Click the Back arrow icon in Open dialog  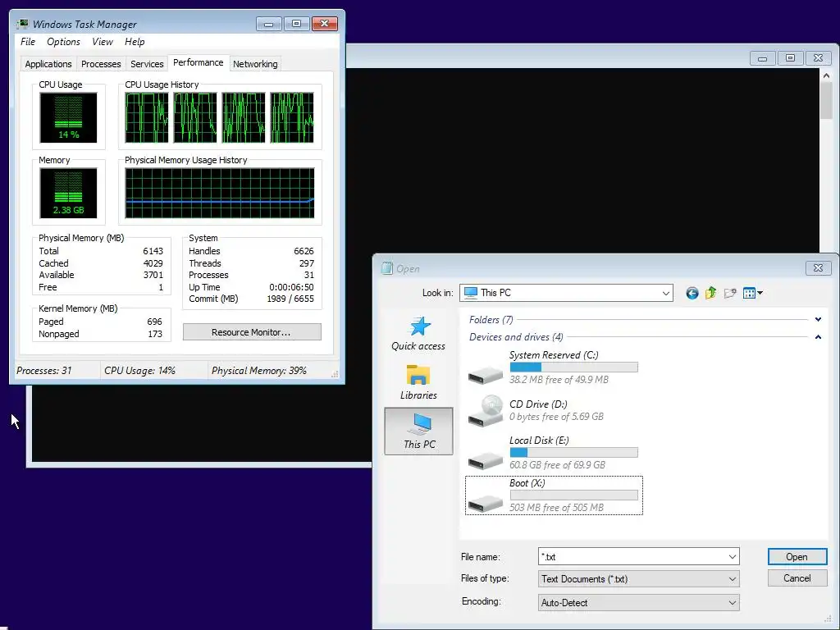pyautogui.click(x=692, y=293)
